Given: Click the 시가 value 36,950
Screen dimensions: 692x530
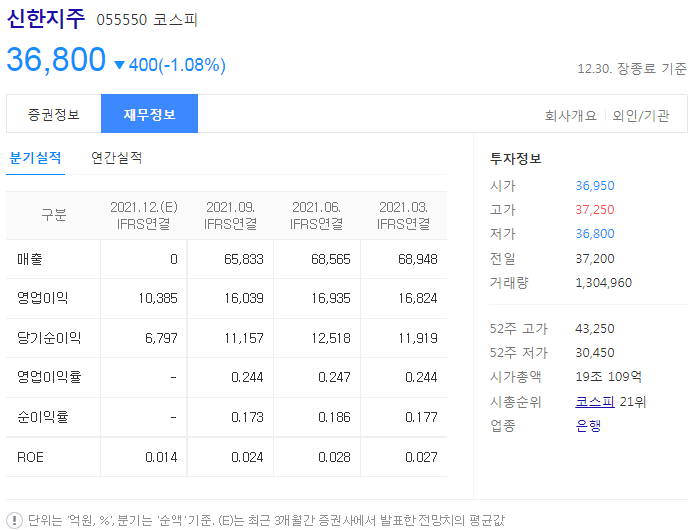Looking at the screenshot, I should (x=595, y=186).
